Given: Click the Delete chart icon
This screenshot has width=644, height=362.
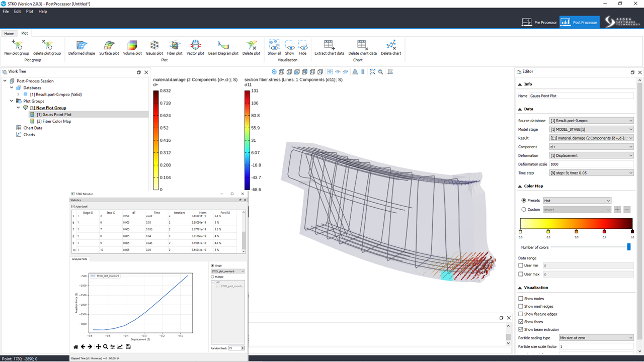Looking at the screenshot, I should click(x=391, y=46).
